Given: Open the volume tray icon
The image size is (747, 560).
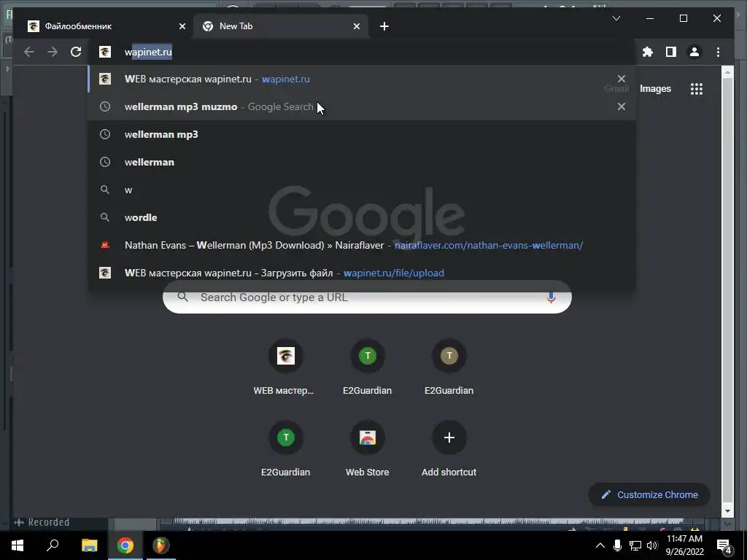Looking at the screenshot, I should pos(652,545).
